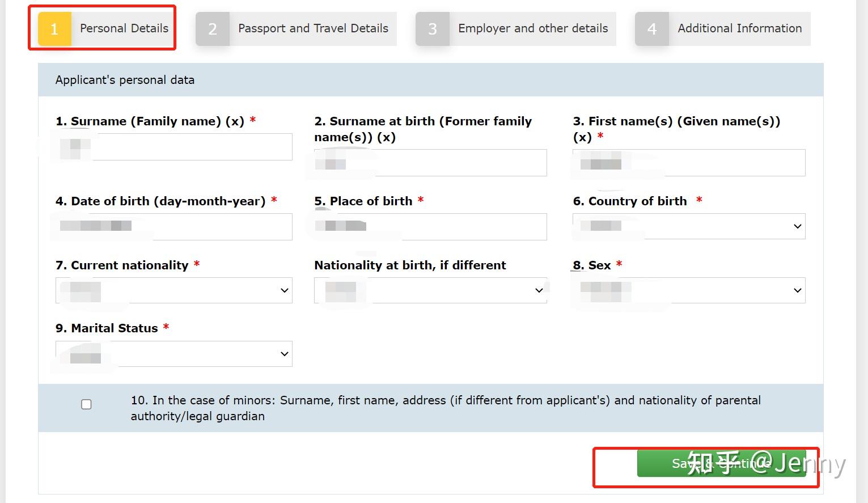
Task: Focus the Place of birth field
Action: click(430, 227)
